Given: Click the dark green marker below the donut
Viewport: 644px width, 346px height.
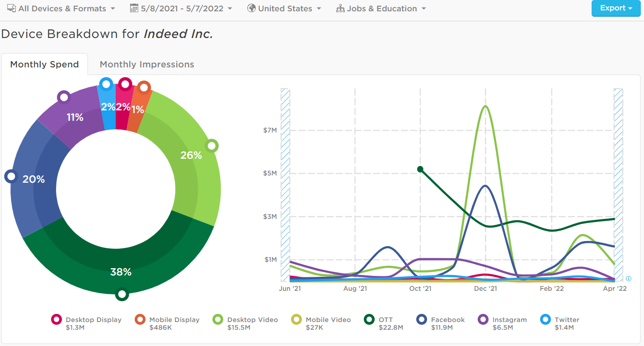Looking at the screenshot, I should (122, 294).
